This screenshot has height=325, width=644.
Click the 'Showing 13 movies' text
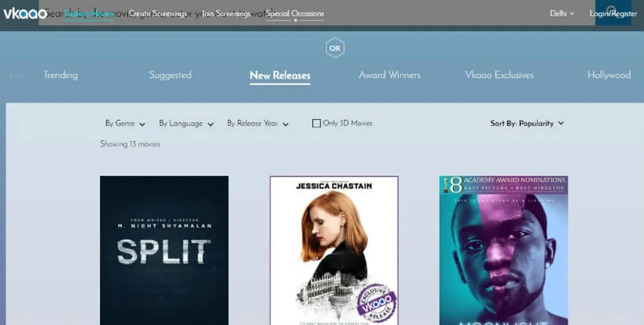[x=130, y=144]
